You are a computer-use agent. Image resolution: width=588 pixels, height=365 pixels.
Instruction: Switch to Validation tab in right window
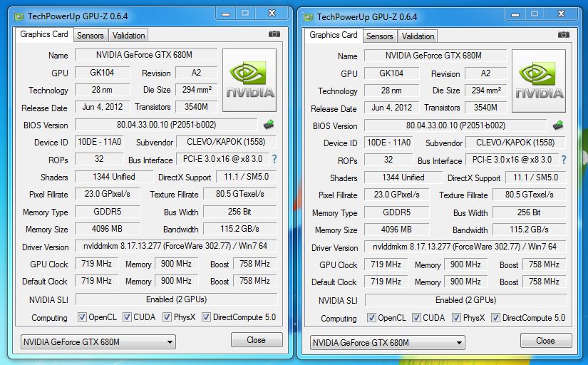point(418,36)
